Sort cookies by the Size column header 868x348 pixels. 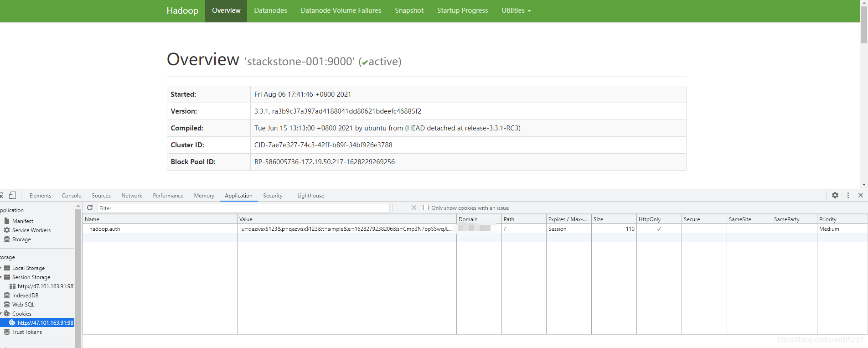tap(614, 219)
